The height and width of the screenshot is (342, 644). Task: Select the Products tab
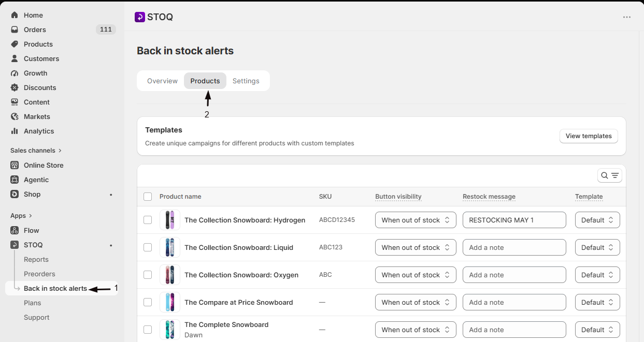[x=205, y=81]
